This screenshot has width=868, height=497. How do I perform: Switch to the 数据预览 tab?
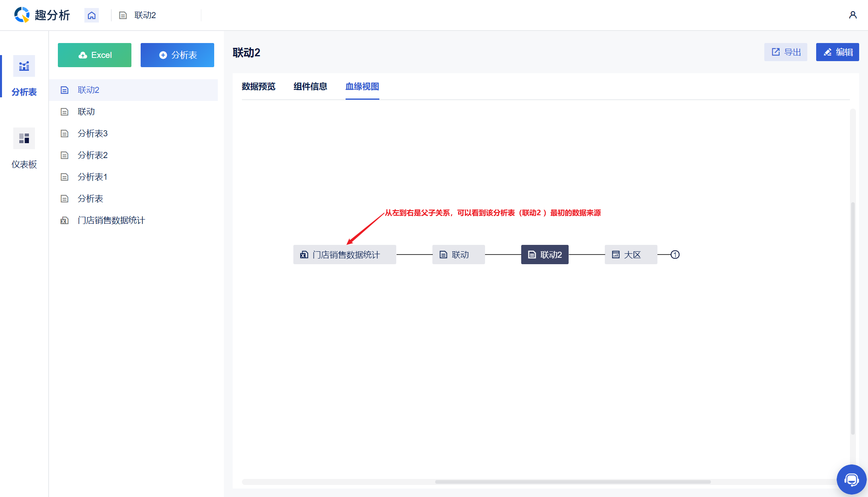258,86
